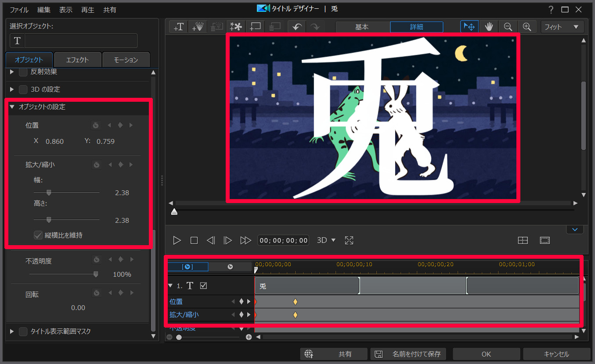Toggle 不透明度 keyframe stopwatch
This screenshot has width=595, height=364.
(x=97, y=260)
